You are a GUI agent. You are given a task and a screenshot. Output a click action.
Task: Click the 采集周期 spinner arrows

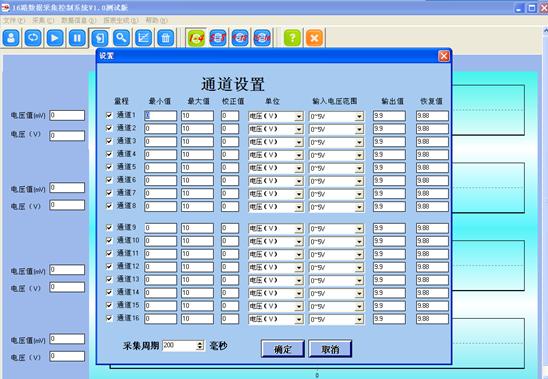click(x=200, y=346)
